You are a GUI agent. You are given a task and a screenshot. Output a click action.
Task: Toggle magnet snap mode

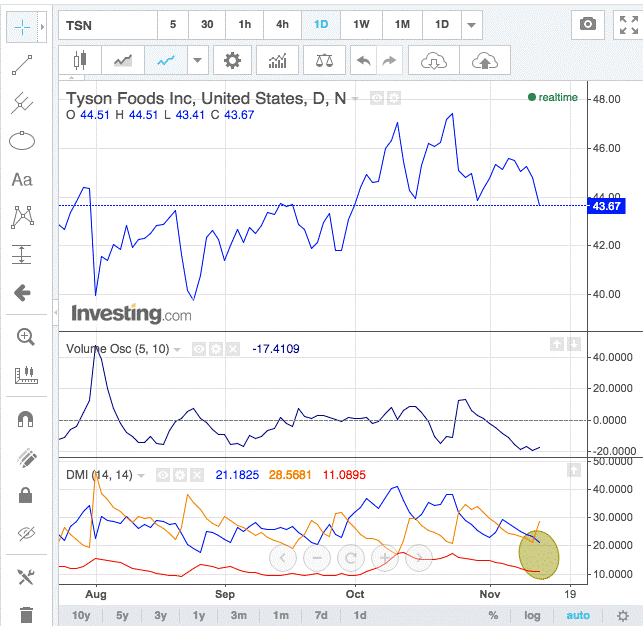[25, 419]
